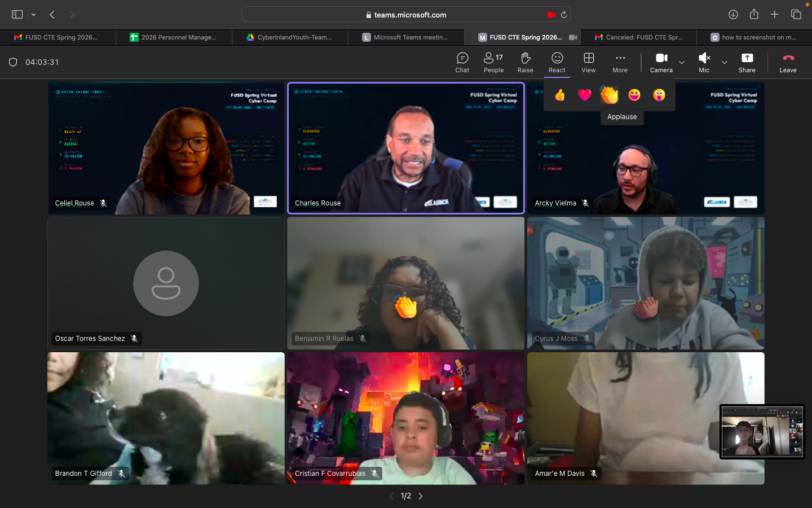This screenshot has width=812, height=508.
Task: Open the More actions menu
Action: coord(620,62)
